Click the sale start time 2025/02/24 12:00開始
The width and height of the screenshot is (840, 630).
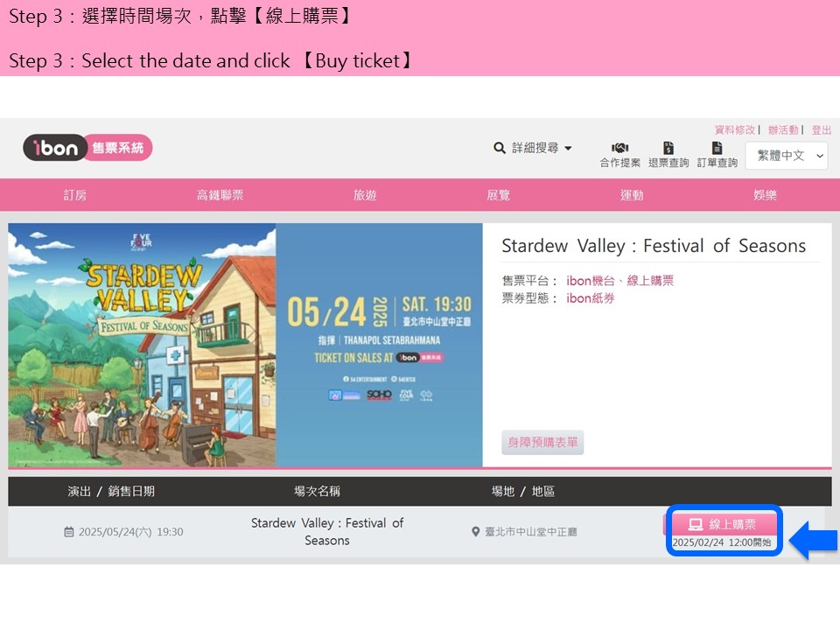(722, 542)
